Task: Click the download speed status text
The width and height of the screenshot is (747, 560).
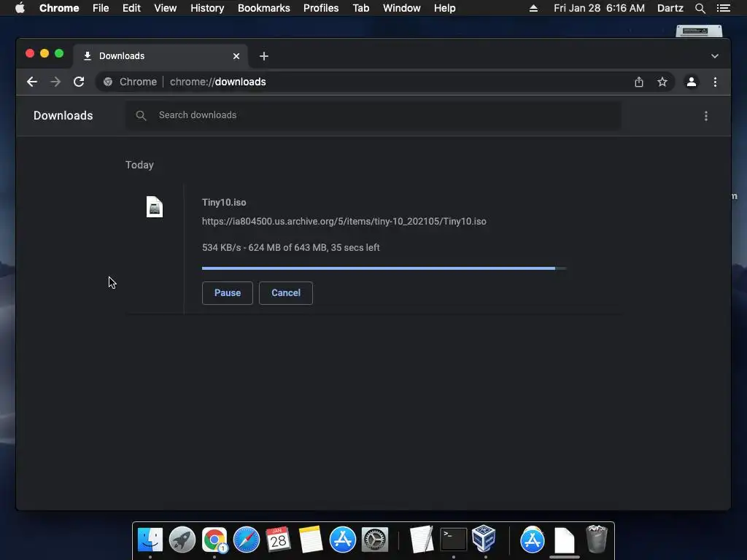Action: (290, 248)
